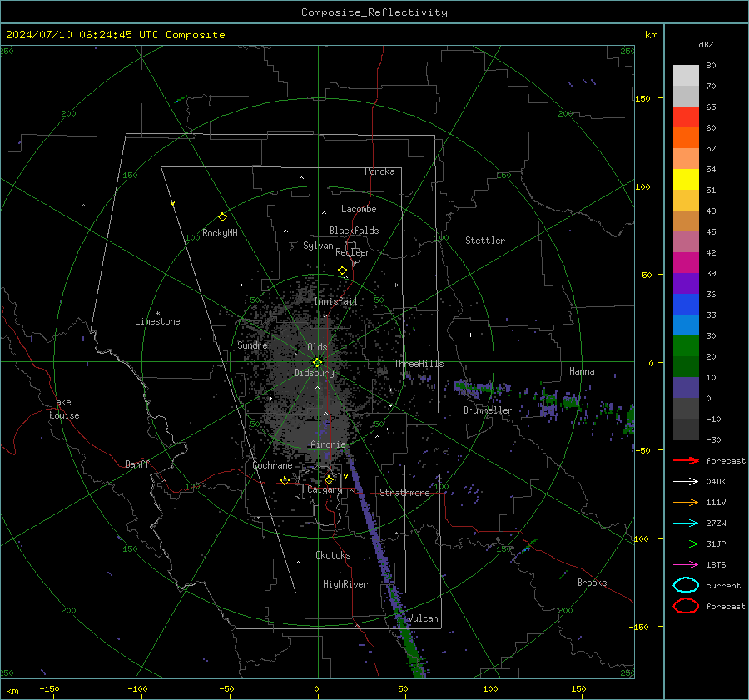This screenshot has height=700, width=749.
Task: Click the 18TS legend label text
Action: 716,565
